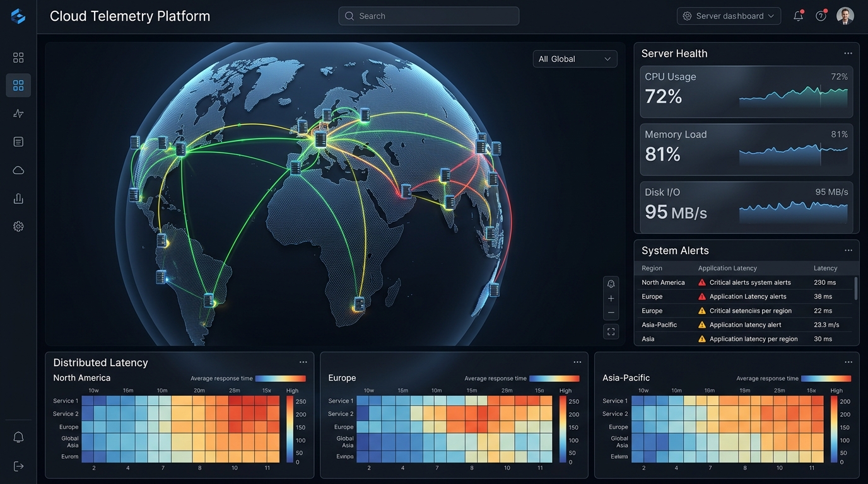Click the Asia-Pacific alert row
This screenshot has width=868, height=484.
744,325
